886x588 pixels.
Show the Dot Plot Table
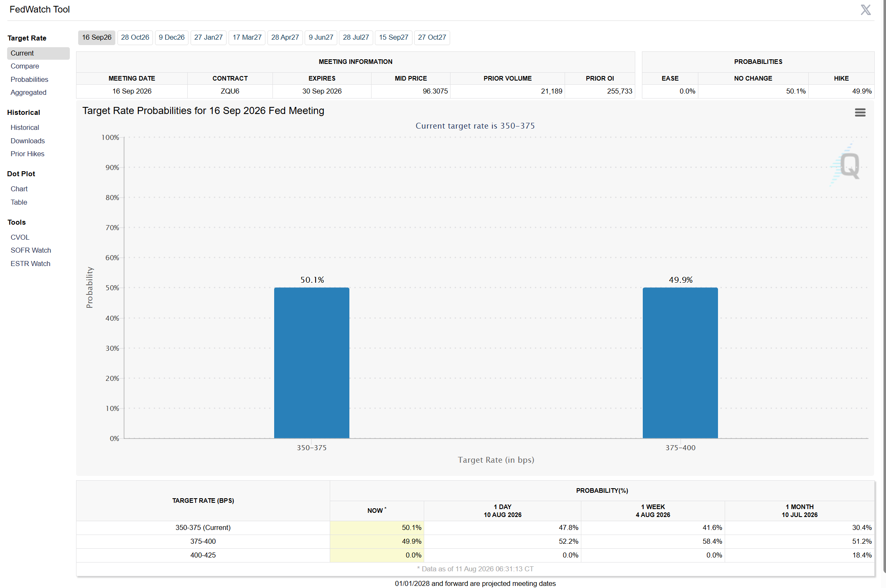click(x=19, y=202)
